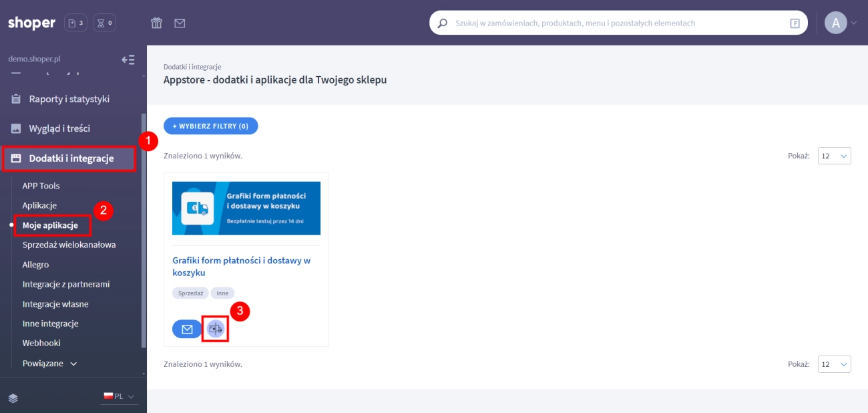Open the app configuration truck icon

215,329
